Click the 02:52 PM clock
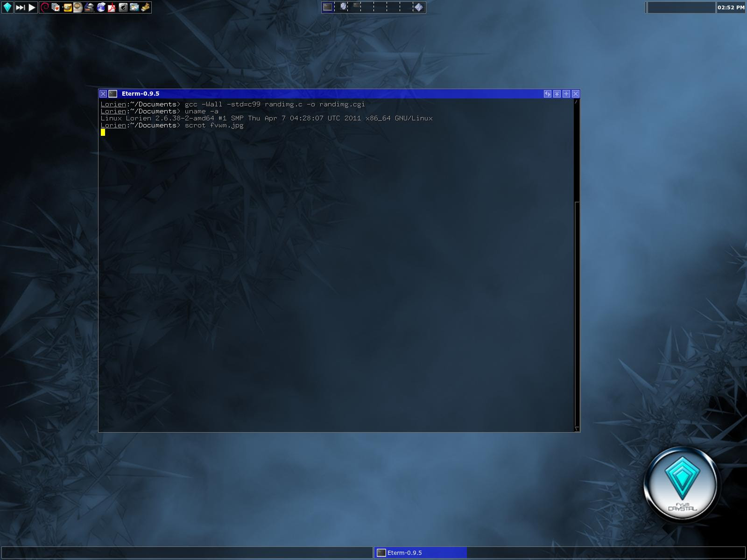This screenshot has width=747, height=560. point(731,7)
